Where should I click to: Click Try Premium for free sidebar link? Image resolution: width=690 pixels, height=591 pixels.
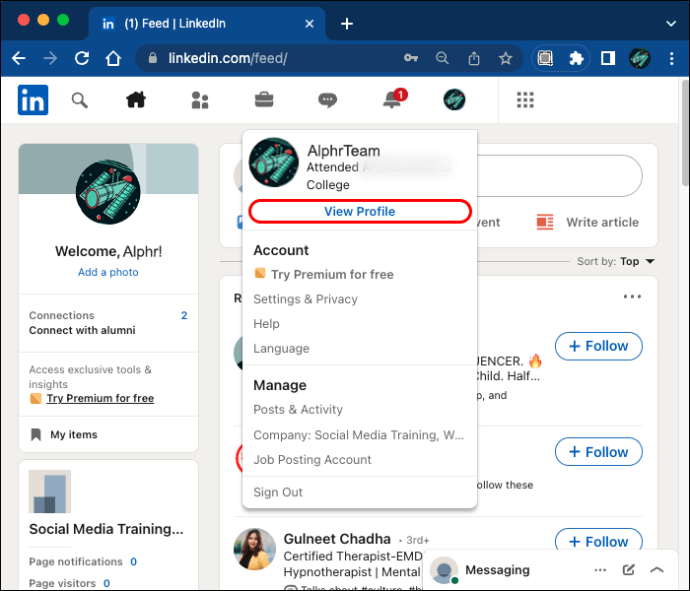click(100, 398)
